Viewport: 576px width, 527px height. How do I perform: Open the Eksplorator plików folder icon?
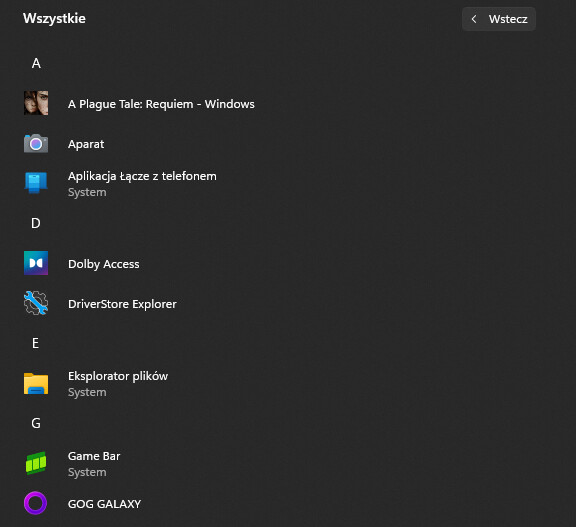(36, 383)
